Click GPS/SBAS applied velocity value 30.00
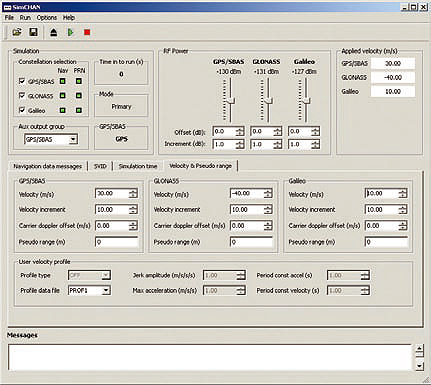This screenshot has height=385, width=431. click(x=393, y=63)
